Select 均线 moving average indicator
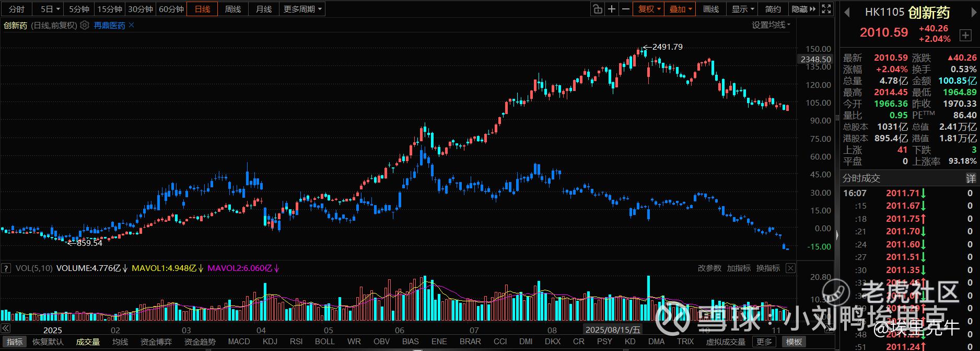The image size is (980, 351). pos(120,342)
